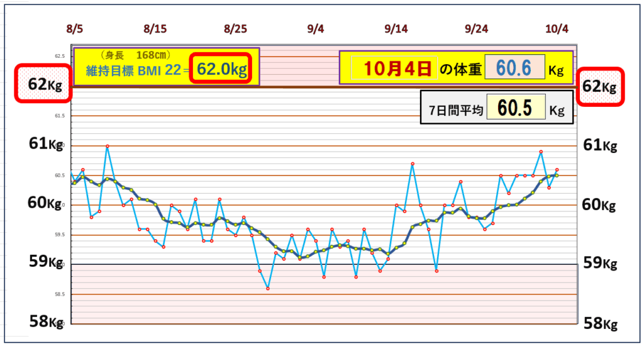The image size is (644, 346).
Task: Select the 10月4日 date field
Action: click(x=394, y=68)
